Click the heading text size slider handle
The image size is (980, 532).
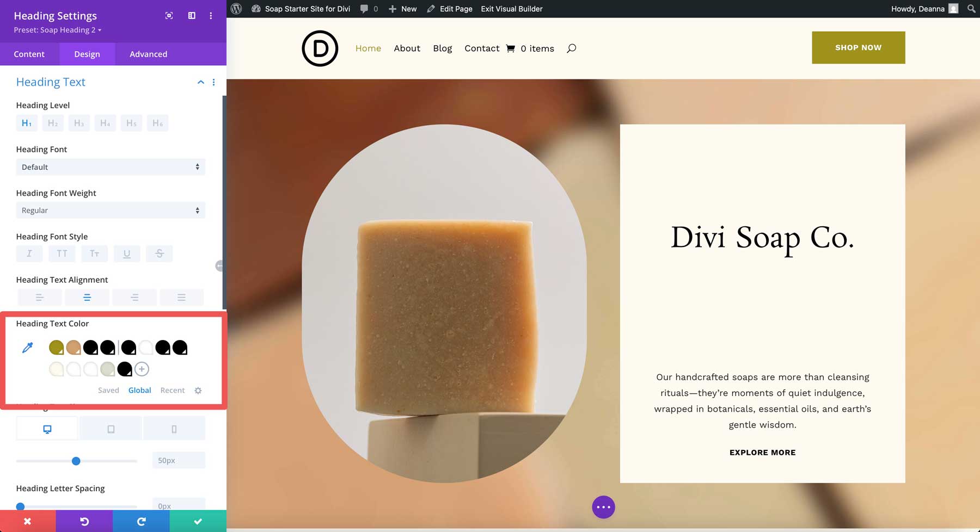click(x=76, y=461)
